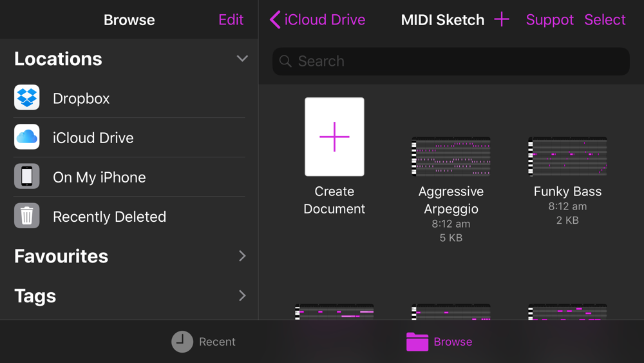
Task: Select the On My iPhone device icon
Action: 26,177
